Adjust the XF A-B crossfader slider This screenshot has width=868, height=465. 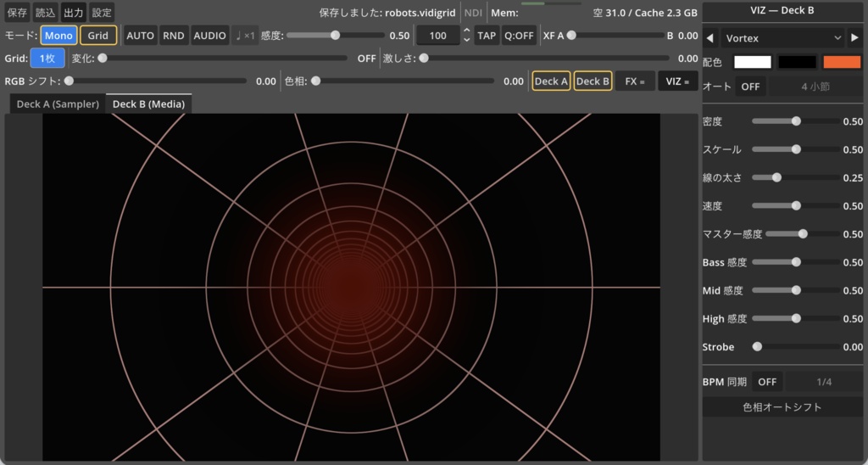(616, 36)
